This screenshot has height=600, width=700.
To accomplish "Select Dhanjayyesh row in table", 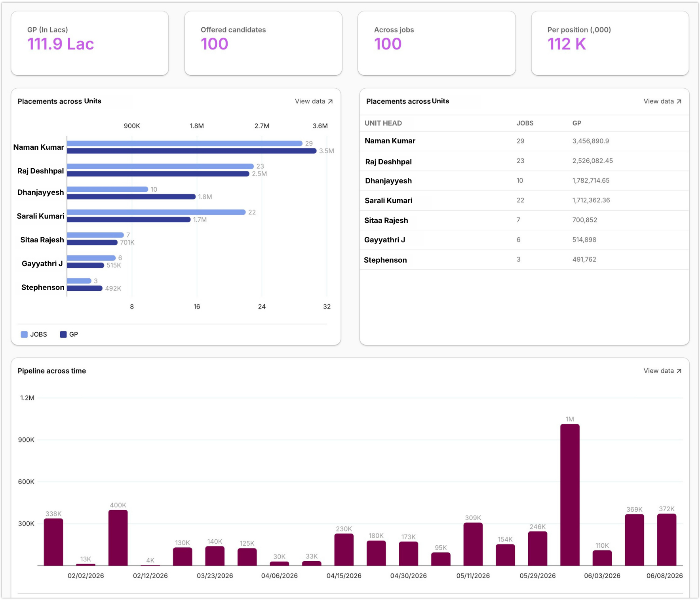I will 524,181.
